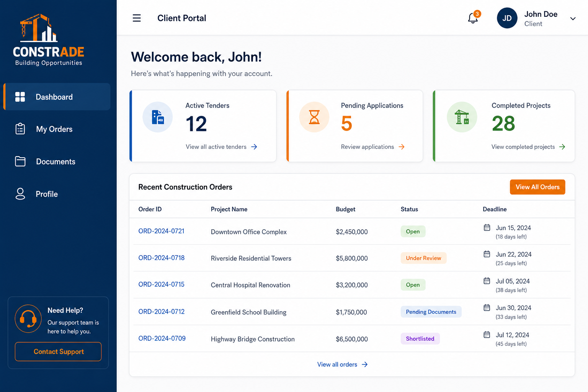Open order ORD-2024-0718
The height and width of the screenshot is (392, 588).
161,258
